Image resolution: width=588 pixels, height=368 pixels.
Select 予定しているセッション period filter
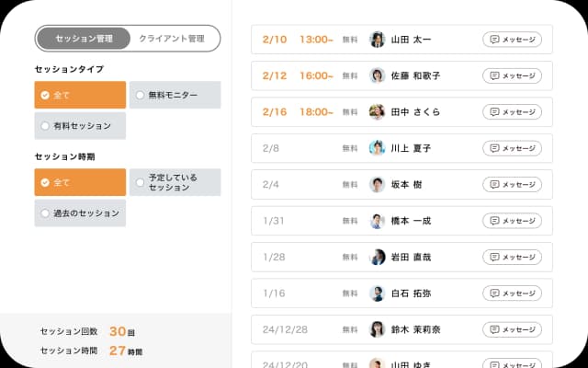[x=175, y=182]
